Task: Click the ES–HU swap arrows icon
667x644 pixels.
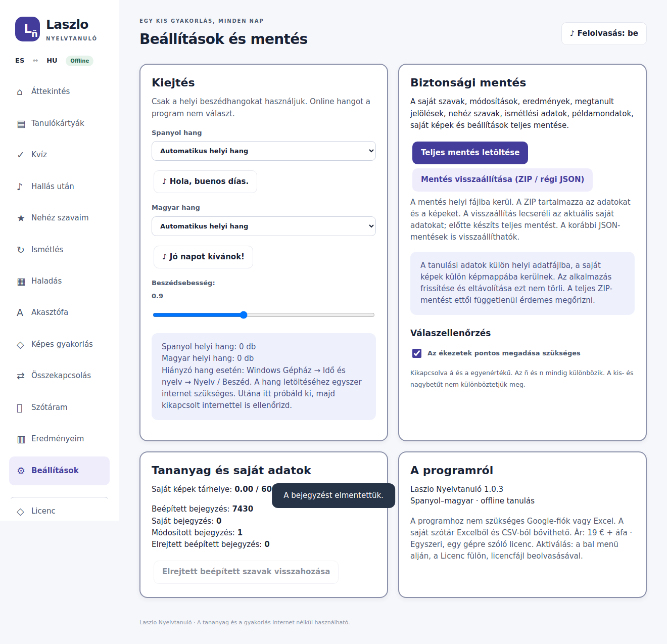Action: tap(35, 61)
